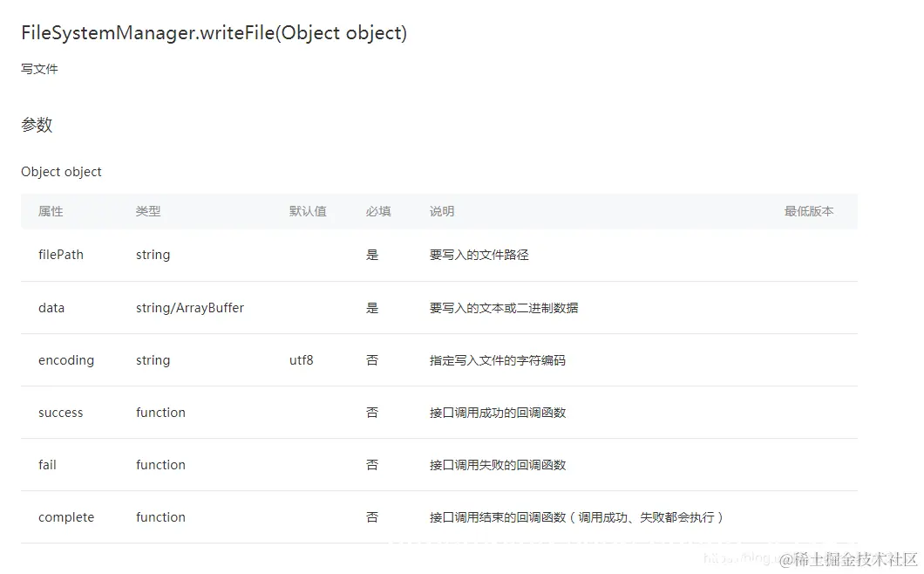Select the complete property cell
Screen dimensions: 924x574
point(66,517)
